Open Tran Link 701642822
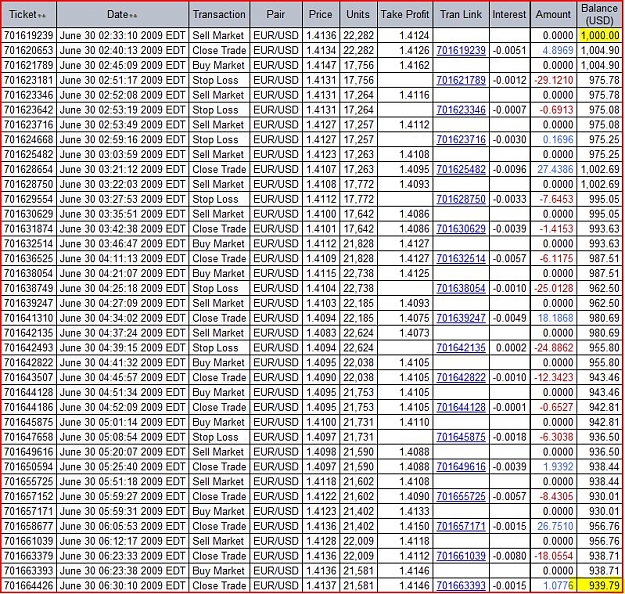The width and height of the screenshot is (625, 594). pos(461,378)
